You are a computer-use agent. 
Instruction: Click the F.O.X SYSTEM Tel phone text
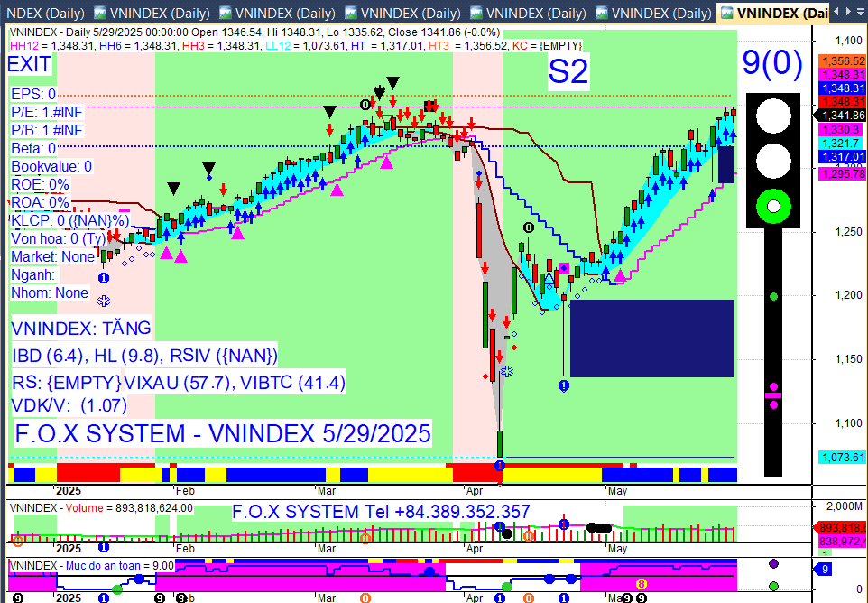(381, 512)
